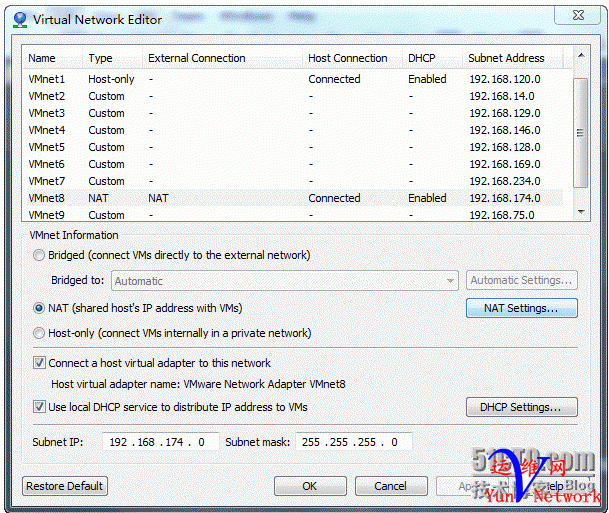Click subnet address 192.168.146.0
Image resolution: width=609 pixels, height=513 pixels.
coord(505,130)
